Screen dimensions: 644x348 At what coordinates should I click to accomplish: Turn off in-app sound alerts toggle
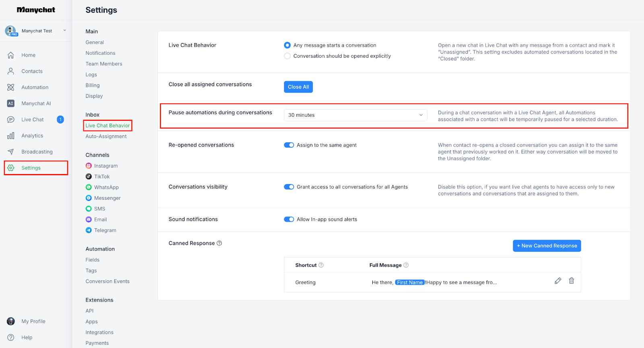[289, 220]
